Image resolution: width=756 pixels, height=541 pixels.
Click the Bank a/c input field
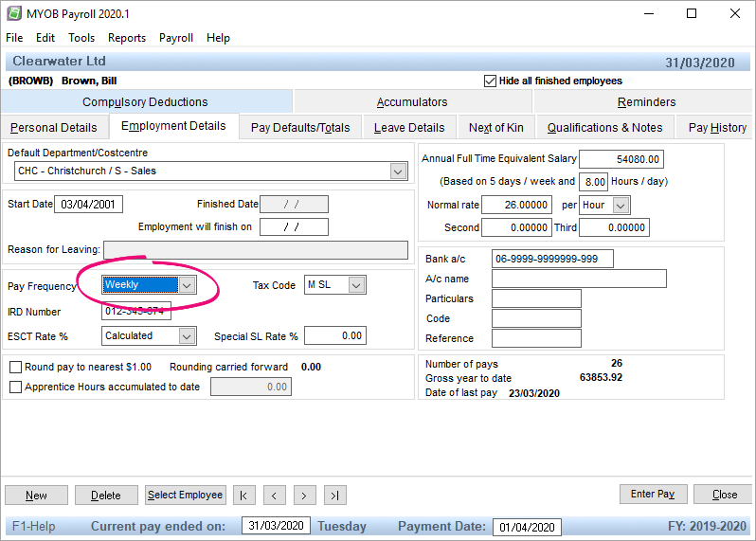[552, 259]
